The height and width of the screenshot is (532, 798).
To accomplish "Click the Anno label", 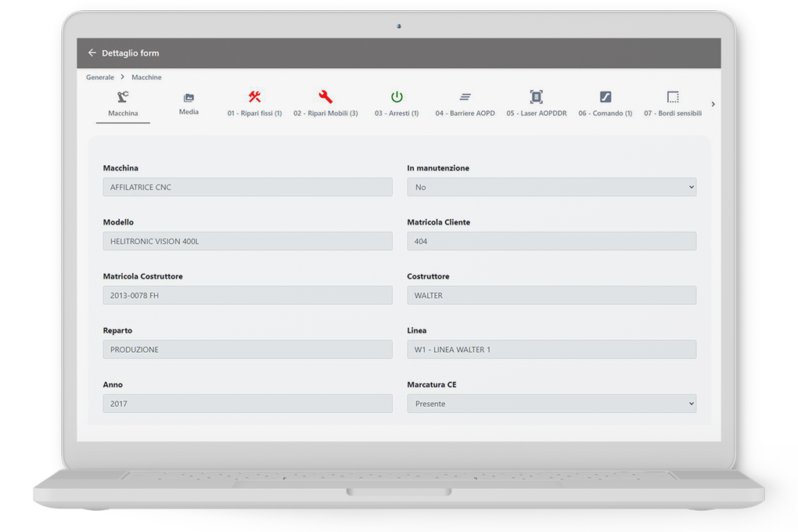I will 113,385.
